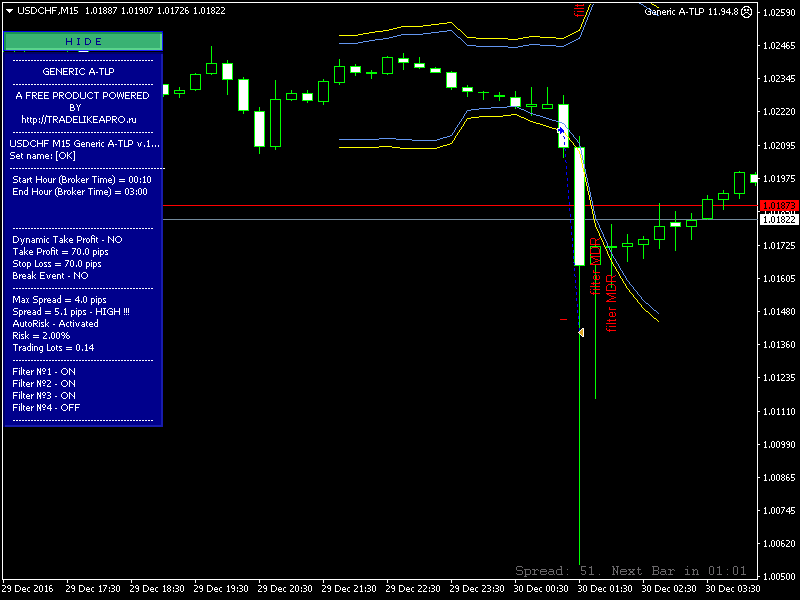Click "Stop Loss = 70.0 pips" line
800x600 pixels.
point(57,264)
